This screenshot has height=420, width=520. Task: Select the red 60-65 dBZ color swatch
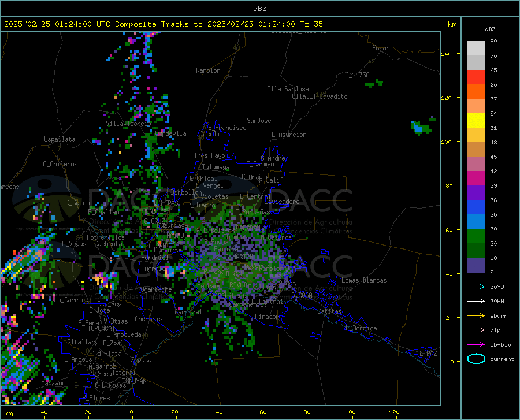click(x=476, y=77)
